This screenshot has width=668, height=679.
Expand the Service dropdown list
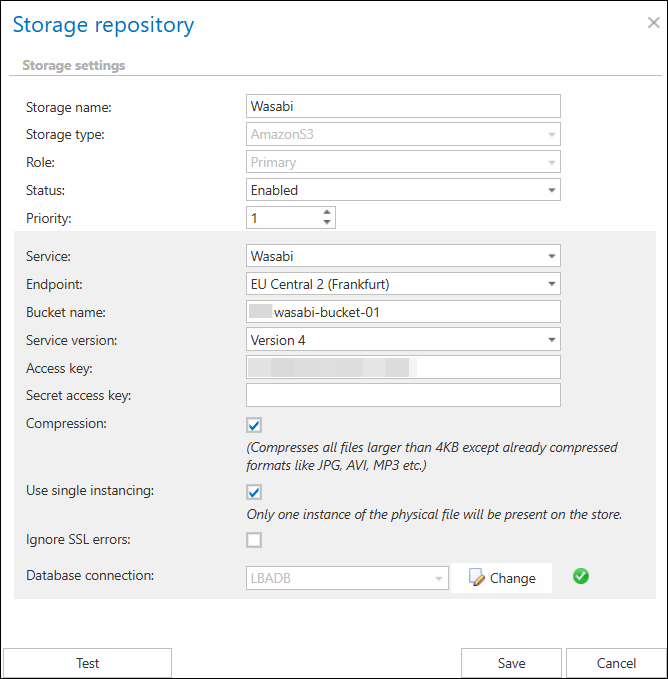point(402,256)
